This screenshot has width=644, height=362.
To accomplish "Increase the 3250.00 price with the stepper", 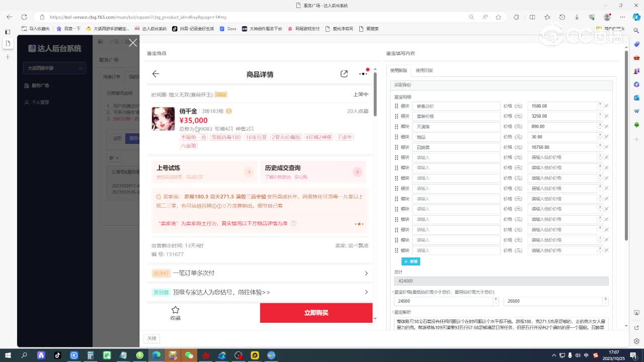I will pyautogui.click(x=600, y=114).
